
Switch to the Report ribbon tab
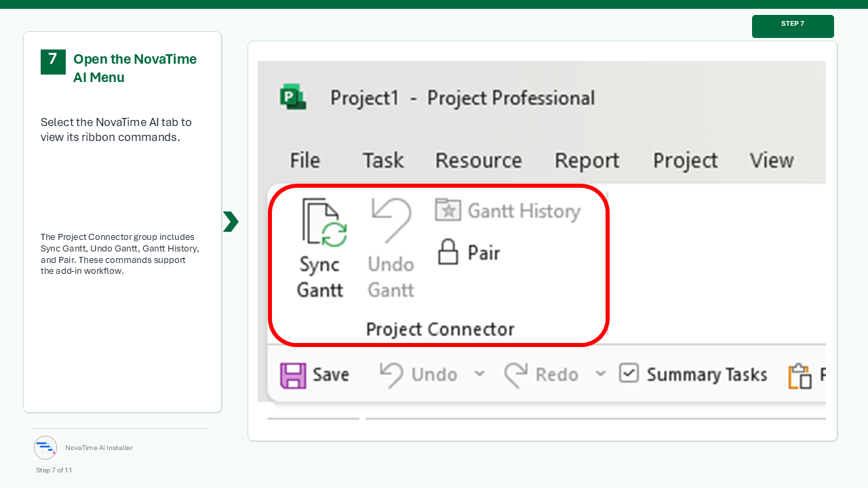pos(587,161)
